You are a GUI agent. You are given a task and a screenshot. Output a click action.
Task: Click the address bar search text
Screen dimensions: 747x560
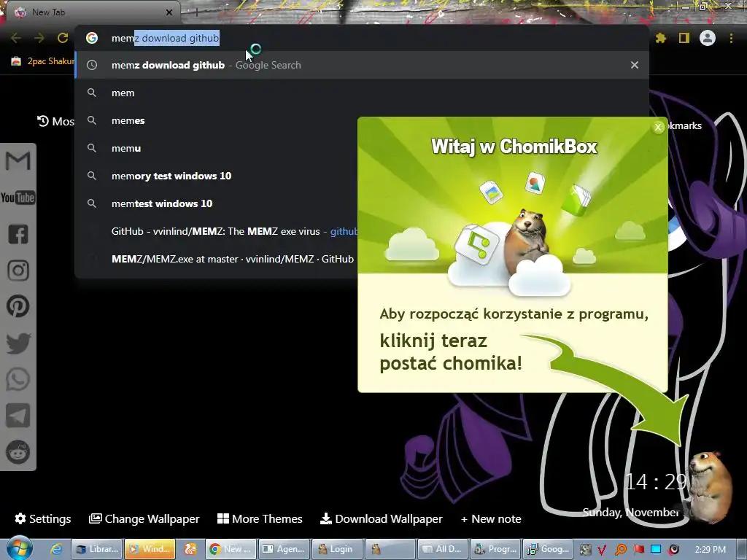[166, 38]
